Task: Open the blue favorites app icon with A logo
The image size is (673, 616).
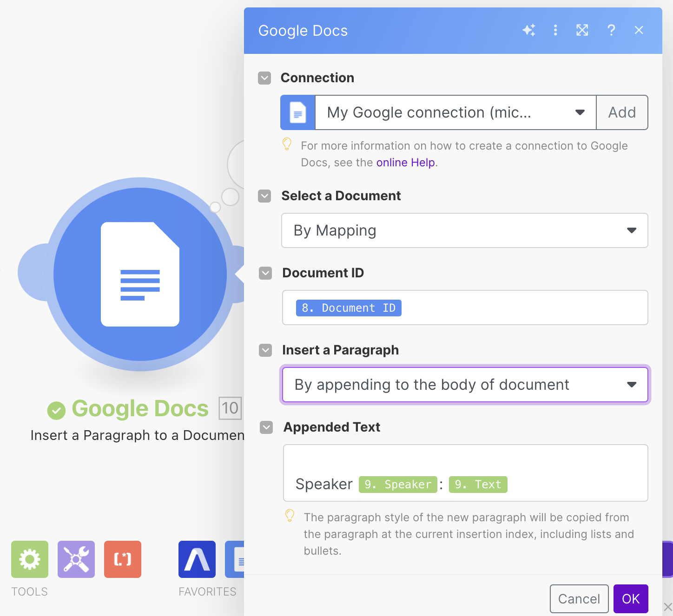Action: [x=197, y=559]
